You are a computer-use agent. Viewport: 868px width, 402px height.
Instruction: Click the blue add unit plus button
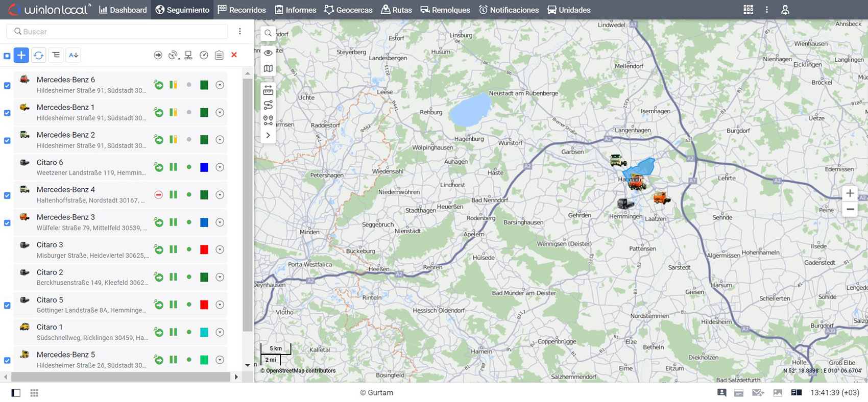pyautogui.click(x=21, y=55)
